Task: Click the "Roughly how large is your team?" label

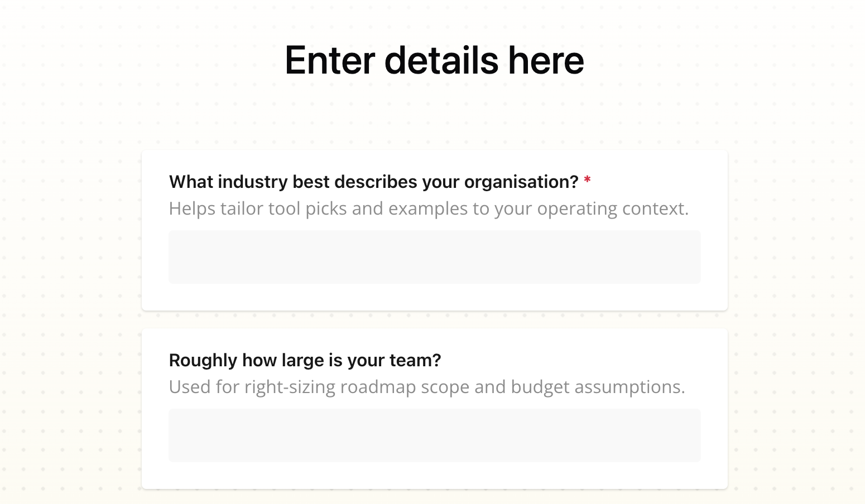Action: (x=305, y=361)
